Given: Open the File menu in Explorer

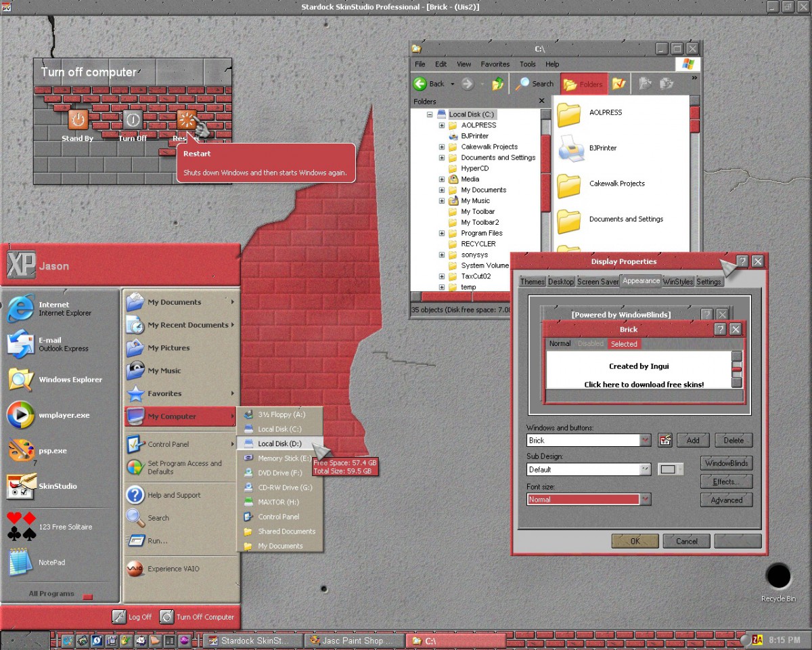Looking at the screenshot, I should pyautogui.click(x=420, y=64).
